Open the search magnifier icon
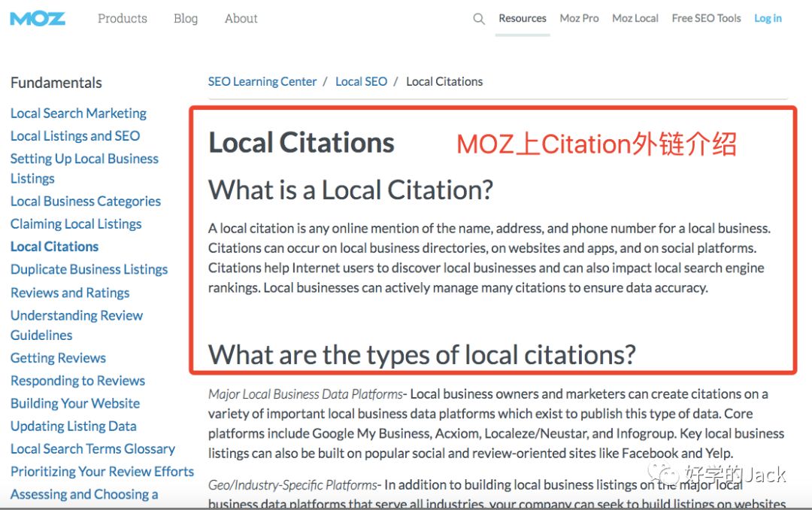812x510 pixels. [x=479, y=19]
